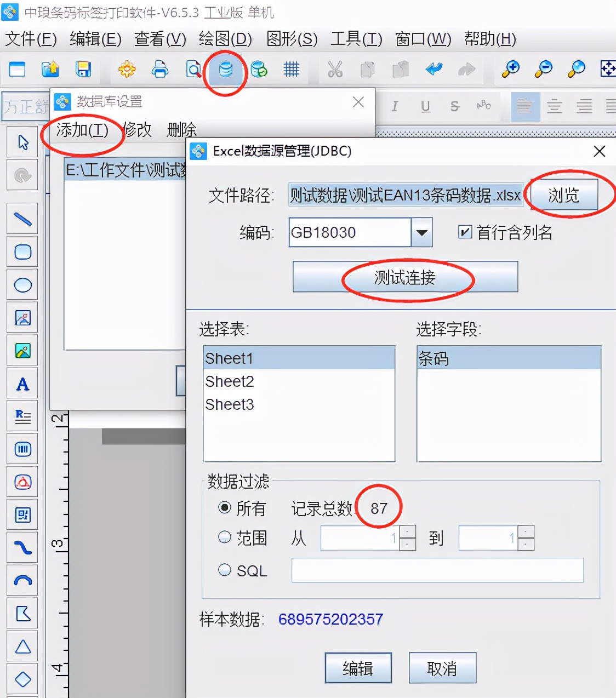Apply left text alignment
Viewport: 616px width, 698px height.
[524, 106]
